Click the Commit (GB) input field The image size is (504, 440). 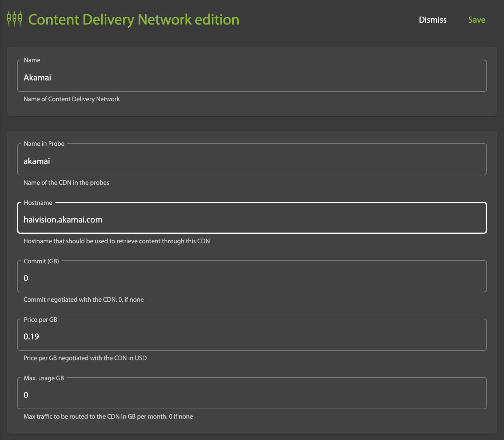pos(252,278)
